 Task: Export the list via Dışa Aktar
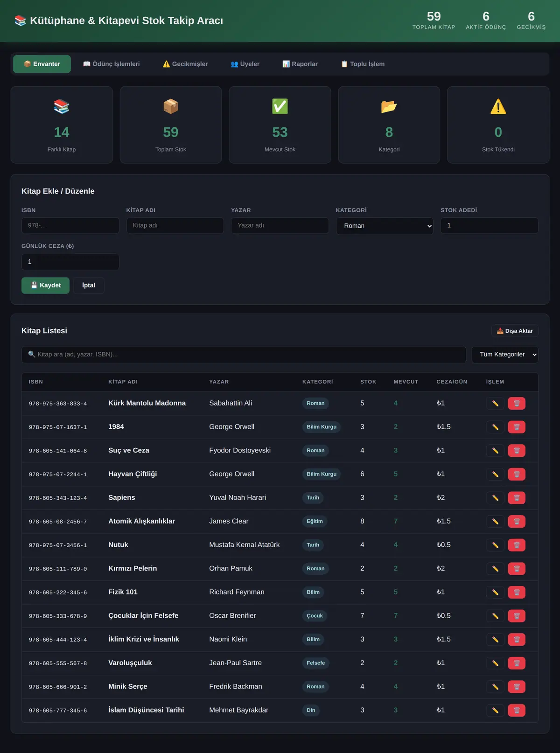click(x=515, y=331)
